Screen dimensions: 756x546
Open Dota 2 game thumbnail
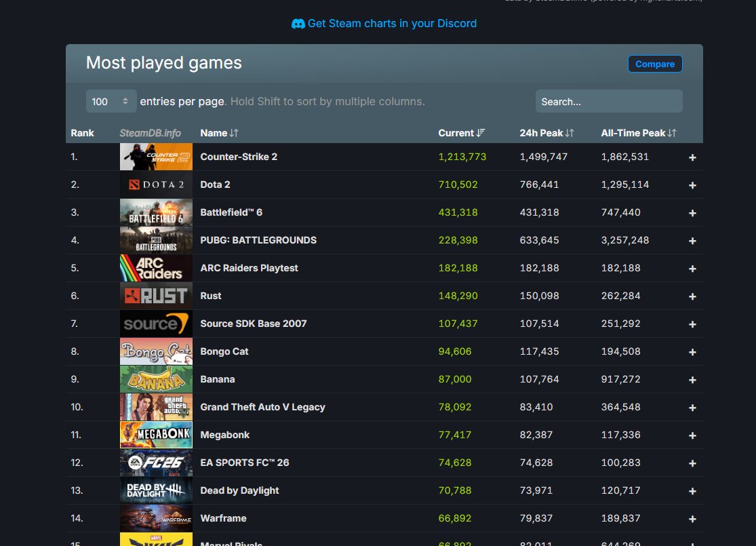[x=156, y=184]
